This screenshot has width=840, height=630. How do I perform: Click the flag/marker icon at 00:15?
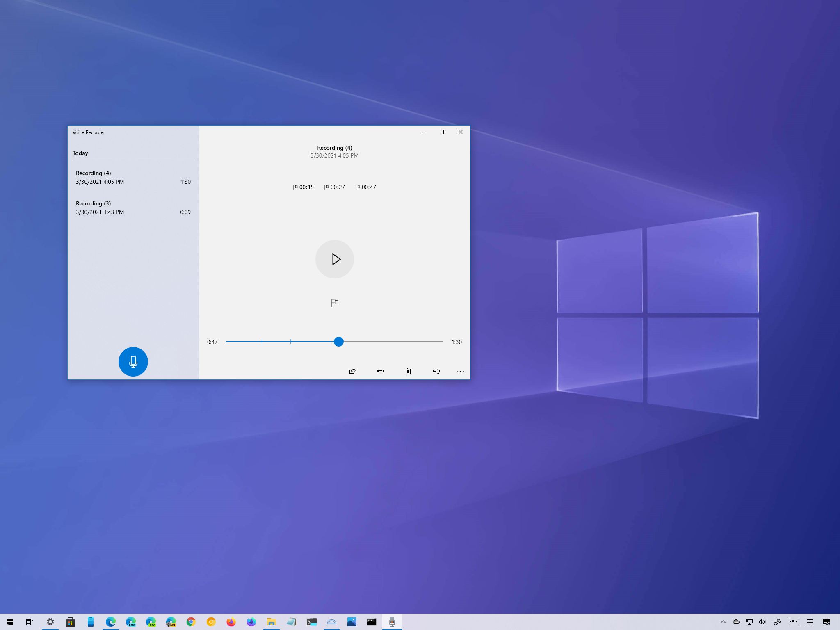(x=296, y=187)
